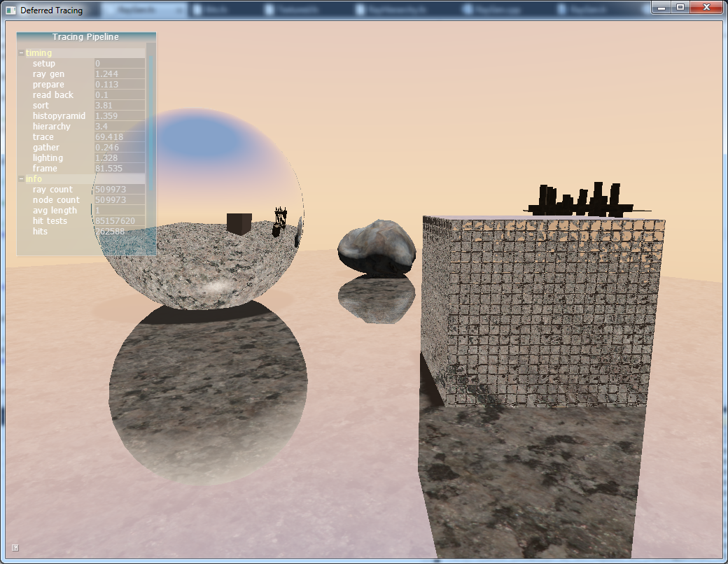Click the help question mark icon
Viewport: 728px width, 564px height.
(15, 547)
